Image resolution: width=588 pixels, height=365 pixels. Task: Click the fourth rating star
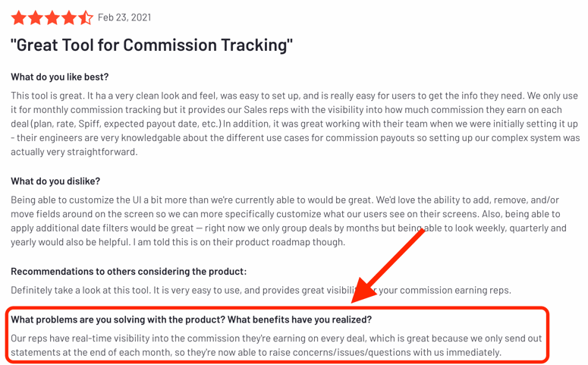pyautogui.click(x=68, y=17)
